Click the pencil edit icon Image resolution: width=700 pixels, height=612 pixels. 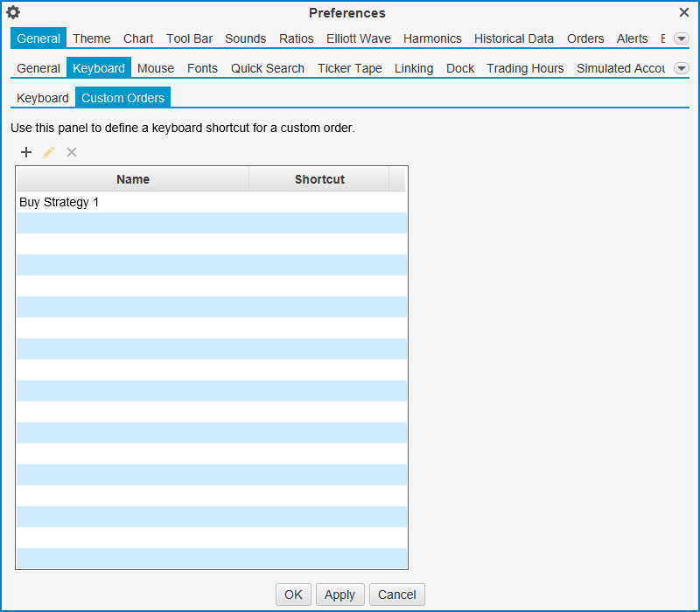49,152
